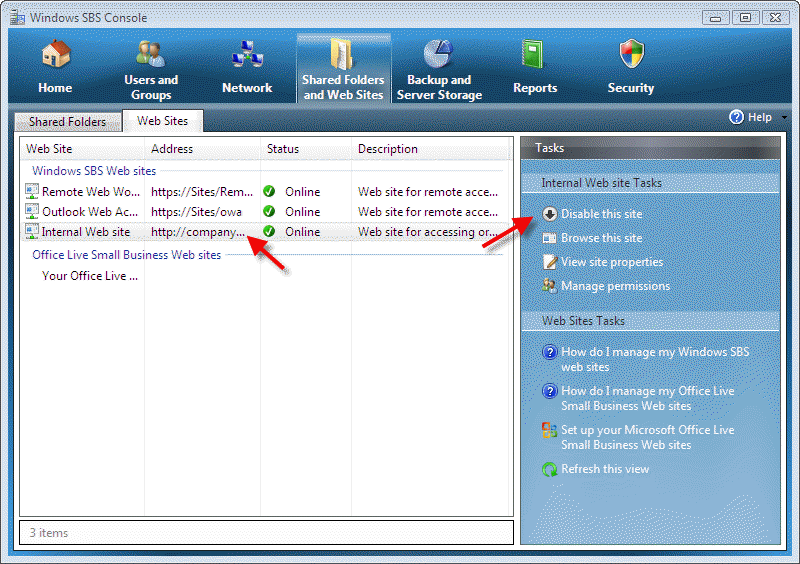Screen dimensions: 800x564
Task: Click help icon beside Office Live Small Business question
Action: coord(549,391)
